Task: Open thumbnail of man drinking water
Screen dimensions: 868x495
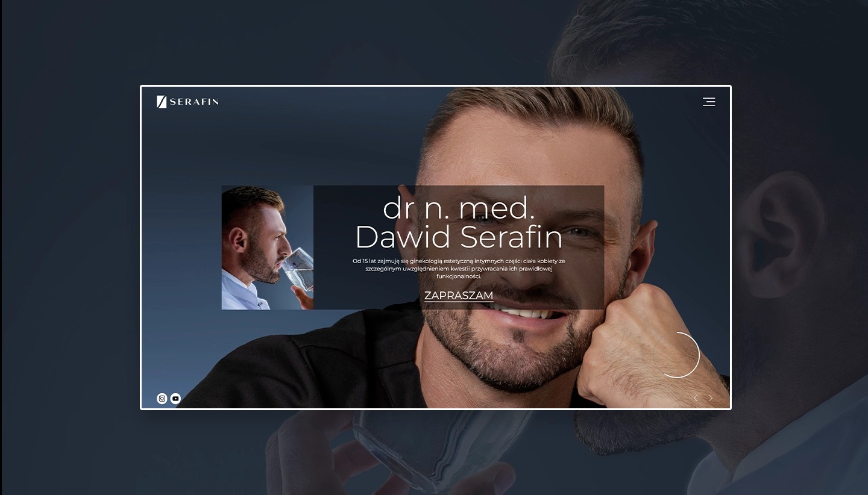Action: pyautogui.click(x=268, y=247)
